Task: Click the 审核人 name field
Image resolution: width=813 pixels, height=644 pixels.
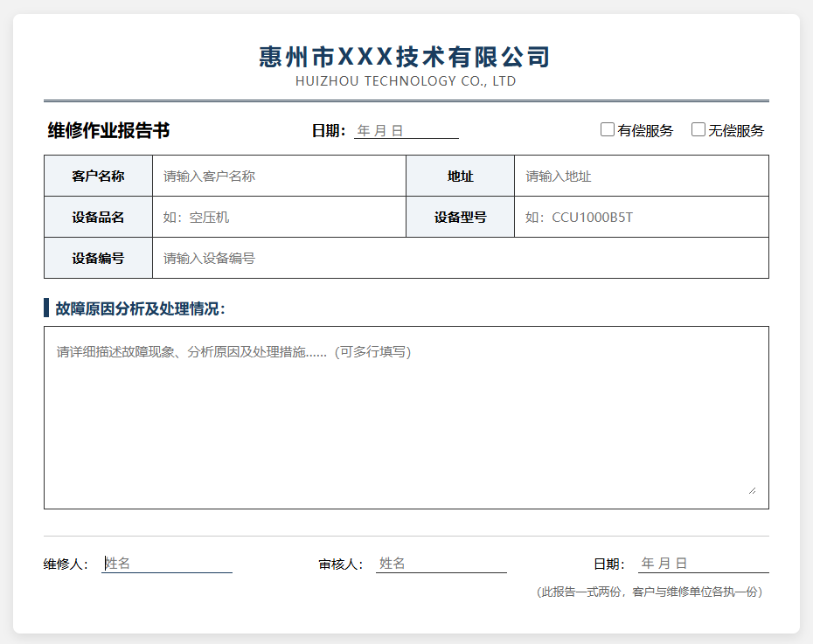Action: click(x=441, y=564)
